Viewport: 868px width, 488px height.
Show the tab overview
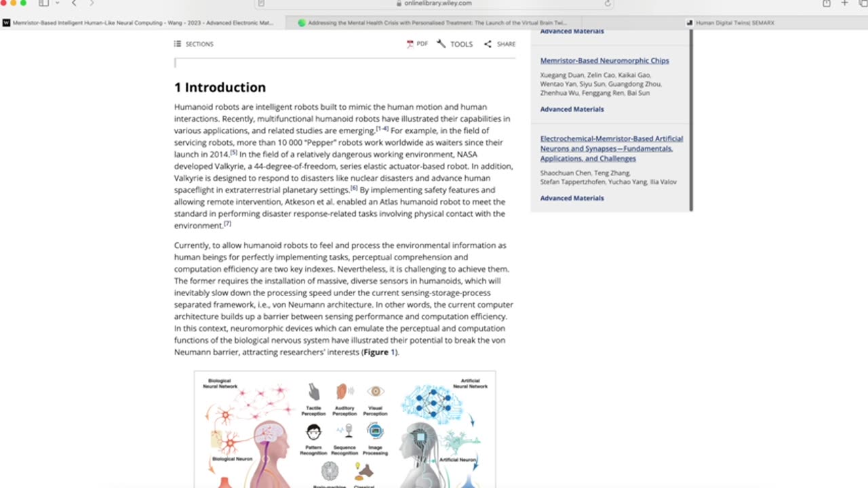pyautogui.click(x=863, y=3)
